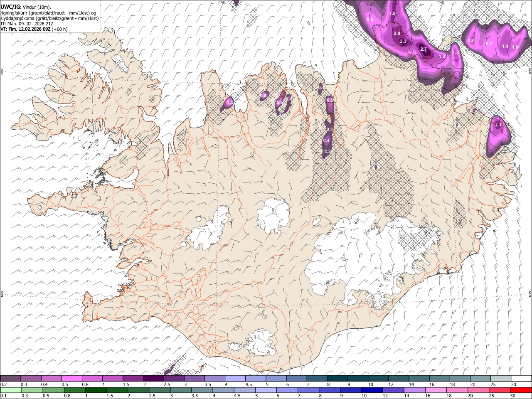The width and height of the screenshot is (532, 399).
Task: Click the 'UWC/IG' title text
Action: (x=10, y=7)
